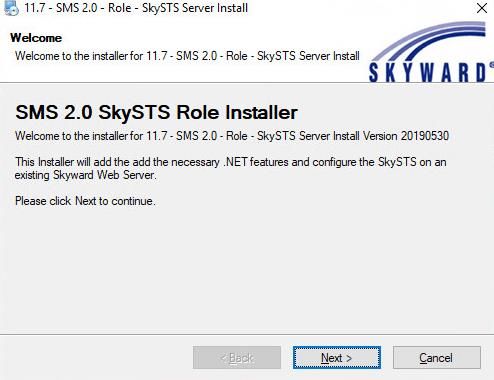Click the disabled Back button
This screenshot has height=380, width=494.
(237, 358)
